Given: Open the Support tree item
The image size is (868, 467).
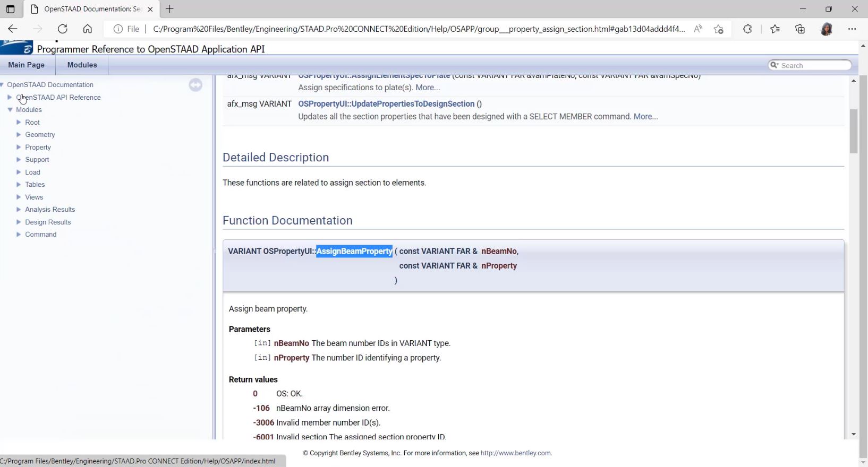Looking at the screenshot, I should [x=37, y=159].
